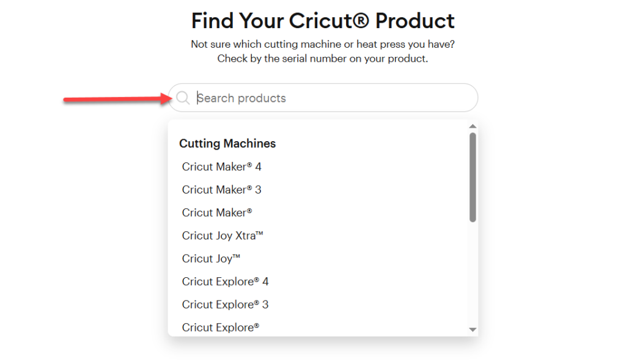626x364 pixels.
Task: Click the red arrow pointing at search
Action: click(116, 98)
